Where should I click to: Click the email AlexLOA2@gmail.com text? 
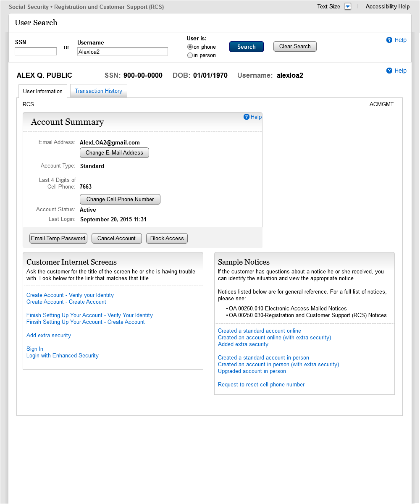[x=110, y=142]
